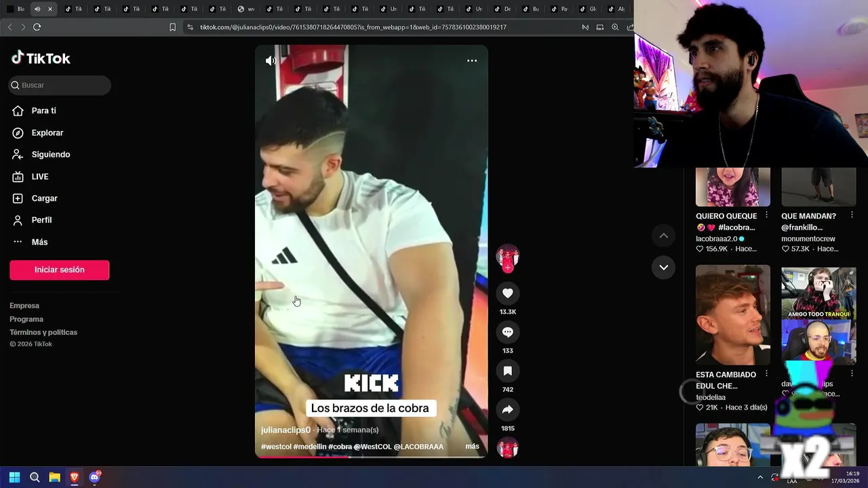The width and height of the screenshot is (868, 488).
Task: Click the #medellin hashtag
Action: coord(309,447)
